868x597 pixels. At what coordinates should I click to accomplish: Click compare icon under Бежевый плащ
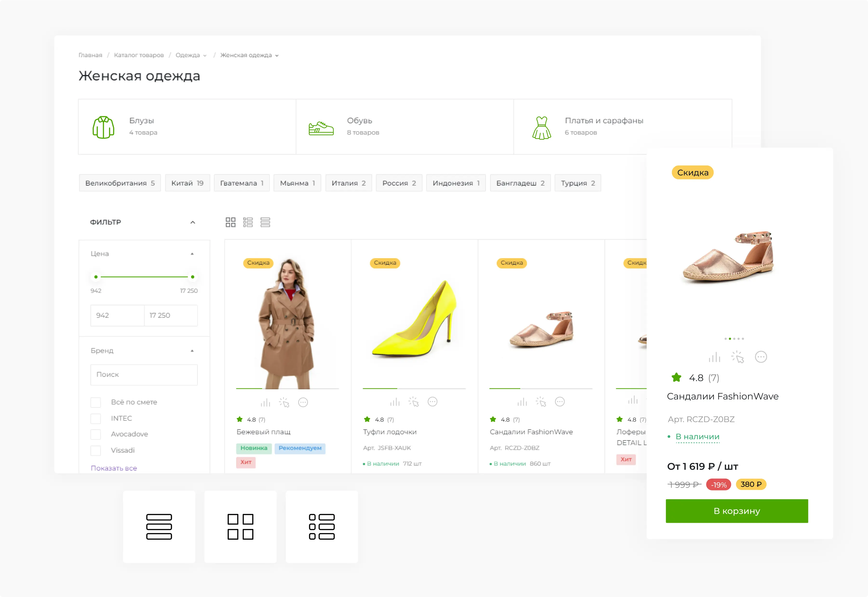pos(265,403)
